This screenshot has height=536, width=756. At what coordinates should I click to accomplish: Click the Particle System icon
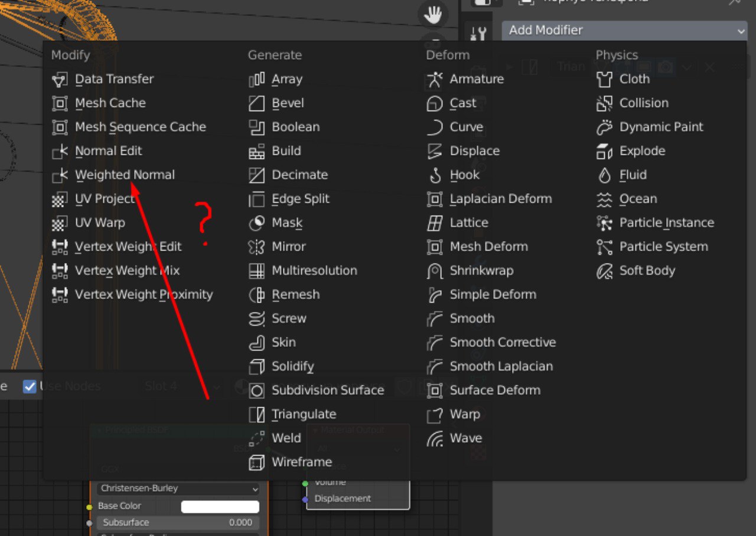click(604, 247)
